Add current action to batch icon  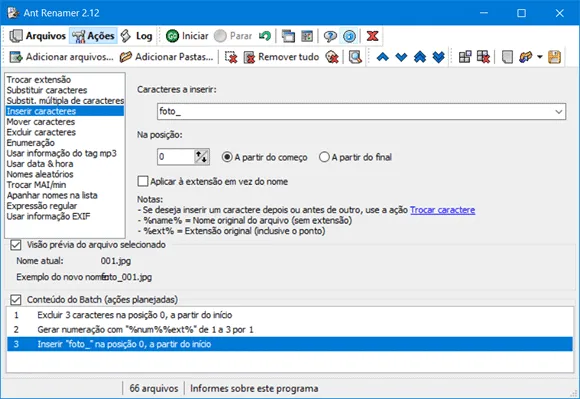[x=465, y=57]
